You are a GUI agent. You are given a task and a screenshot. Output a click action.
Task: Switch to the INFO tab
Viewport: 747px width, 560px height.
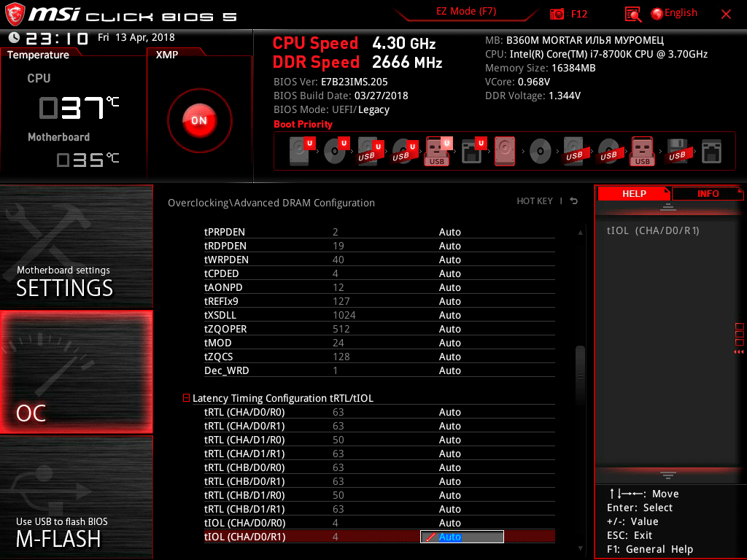tap(708, 194)
